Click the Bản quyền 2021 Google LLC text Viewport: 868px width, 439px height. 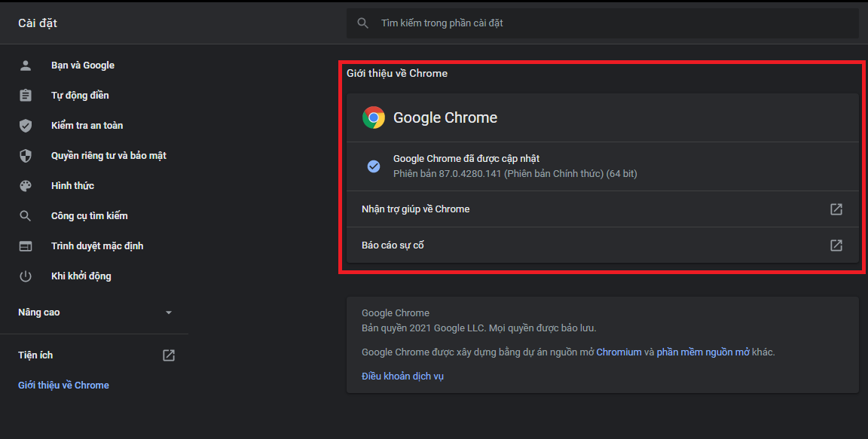click(x=479, y=328)
